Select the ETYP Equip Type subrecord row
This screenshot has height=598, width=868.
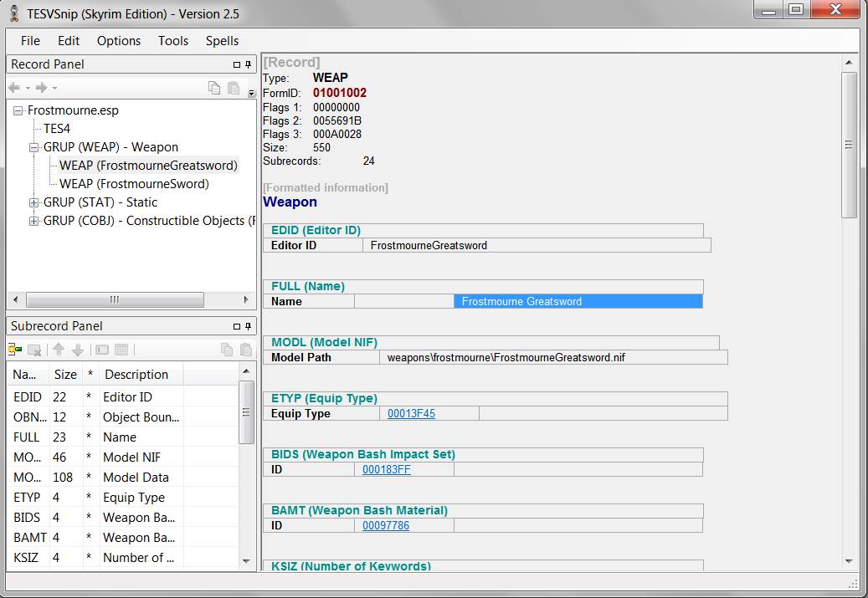click(123, 498)
